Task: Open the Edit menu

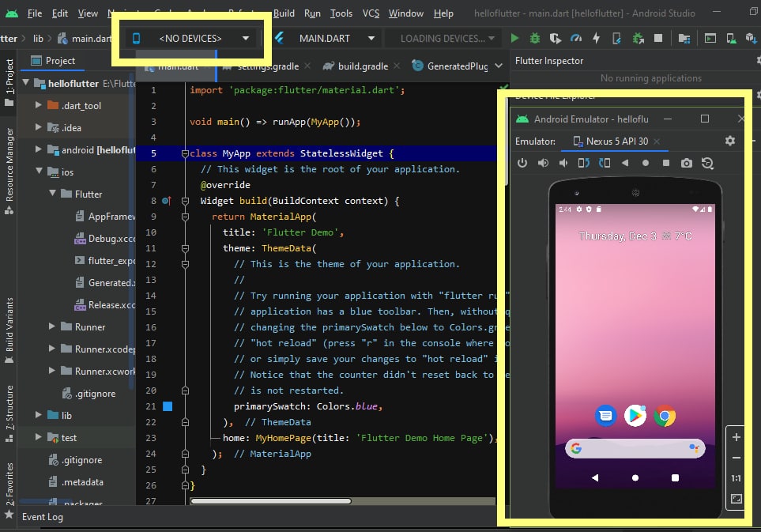Action: (60, 13)
